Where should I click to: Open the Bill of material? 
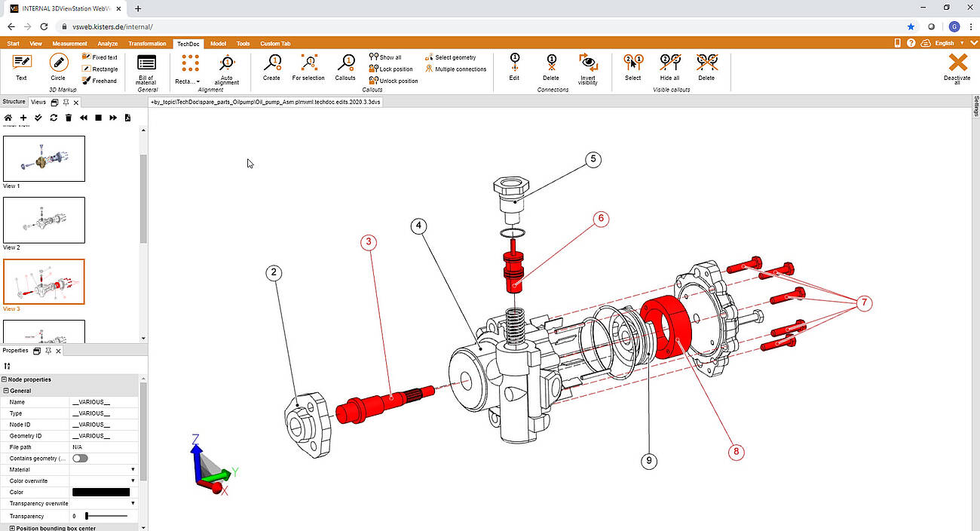(x=146, y=69)
